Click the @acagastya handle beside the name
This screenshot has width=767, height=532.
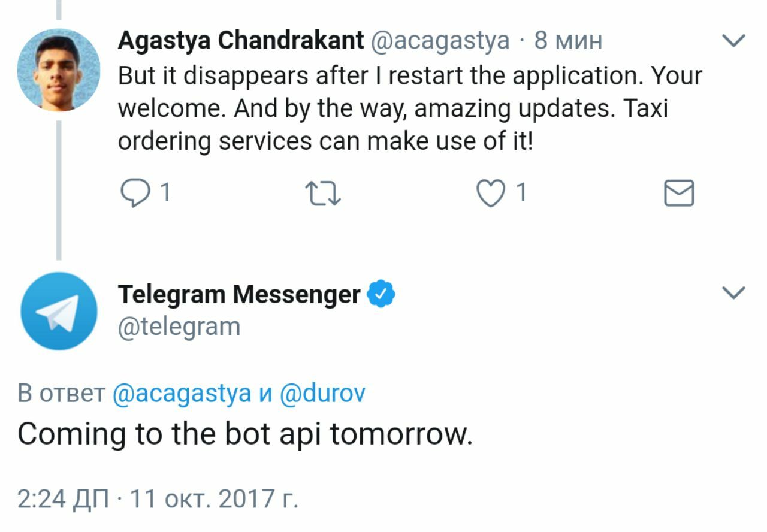pyautogui.click(x=440, y=41)
